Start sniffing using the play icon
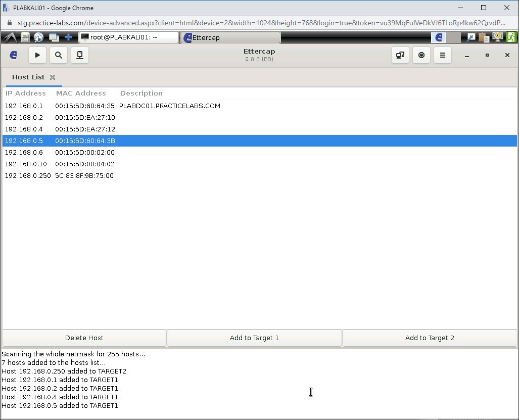This screenshot has height=420, width=519. (x=37, y=55)
